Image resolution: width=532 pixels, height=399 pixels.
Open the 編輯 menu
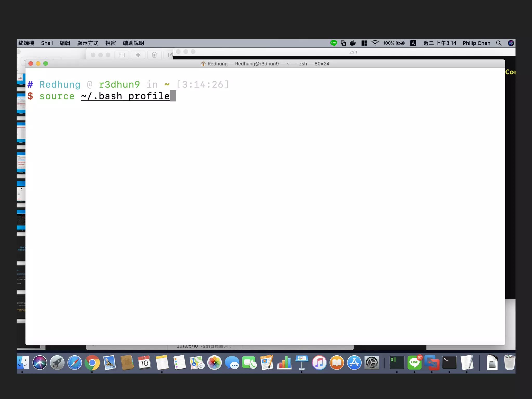(65, 43)
